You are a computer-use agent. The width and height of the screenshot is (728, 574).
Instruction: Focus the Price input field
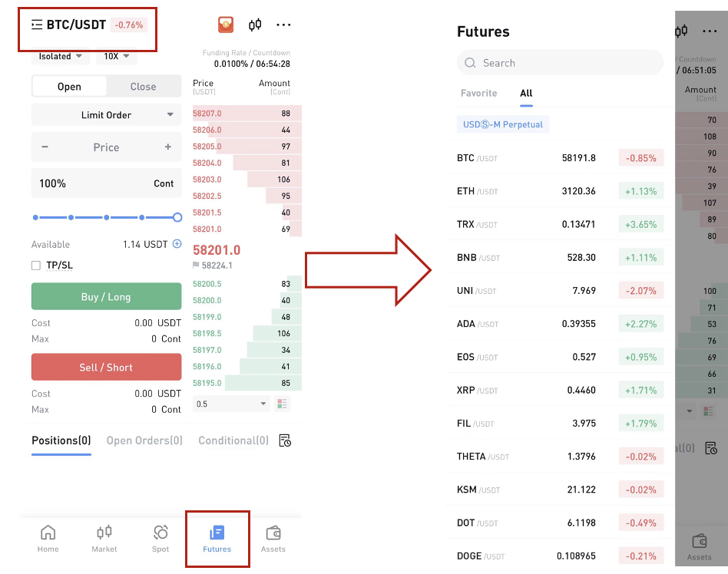point(106,147)
